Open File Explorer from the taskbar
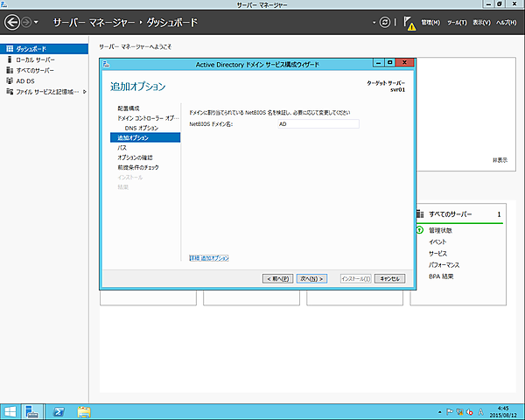The width and height of the screenshot is (525, 420). click(x=85, y=410)
